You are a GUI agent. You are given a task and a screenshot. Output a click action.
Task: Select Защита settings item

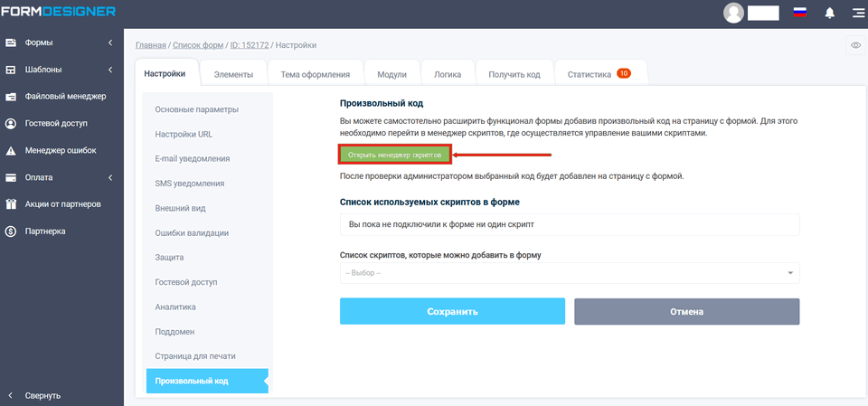coord(169,258)
